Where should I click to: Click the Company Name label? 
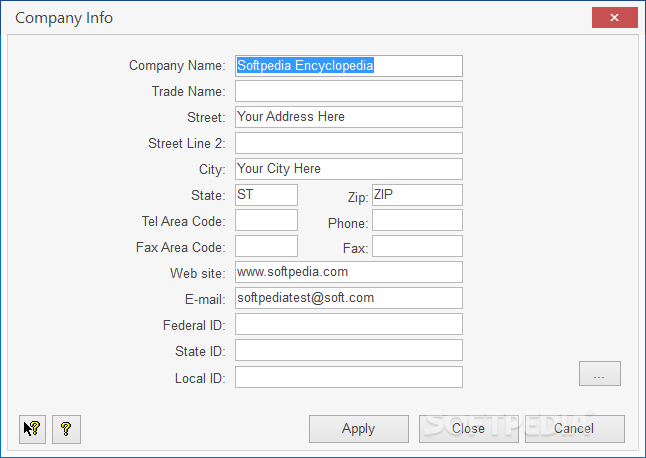click(177, 65)
